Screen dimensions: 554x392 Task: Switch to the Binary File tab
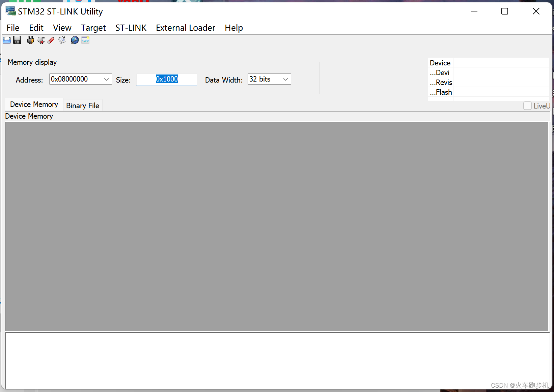coord(83,105)
